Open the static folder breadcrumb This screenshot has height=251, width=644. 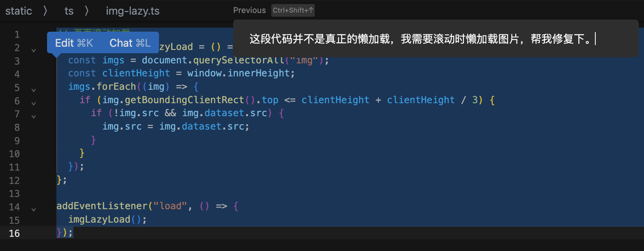(19, 11)
